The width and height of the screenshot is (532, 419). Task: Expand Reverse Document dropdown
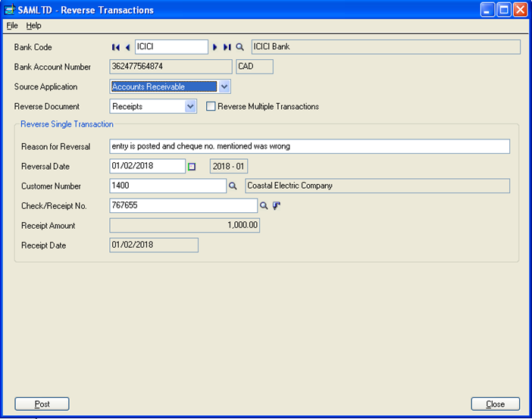(x=190, y=107)
